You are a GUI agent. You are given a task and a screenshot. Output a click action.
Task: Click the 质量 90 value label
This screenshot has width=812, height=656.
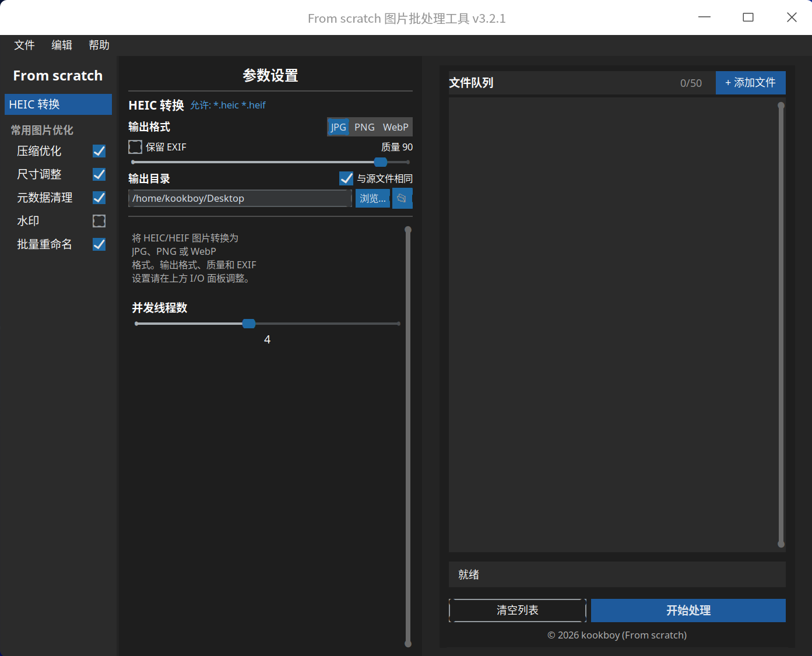(x=397, y=147)
